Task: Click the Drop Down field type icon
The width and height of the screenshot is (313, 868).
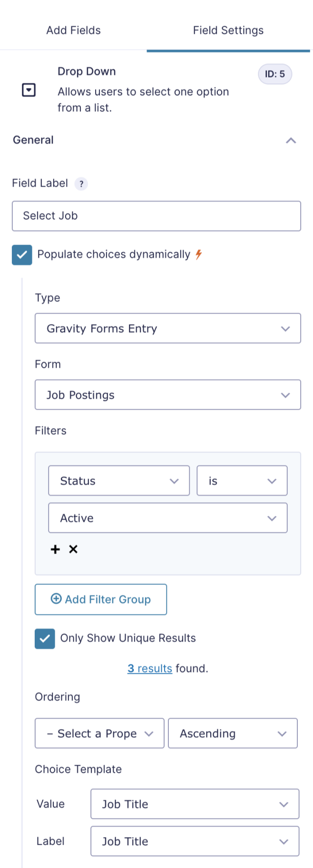Action: pos(28,89)
